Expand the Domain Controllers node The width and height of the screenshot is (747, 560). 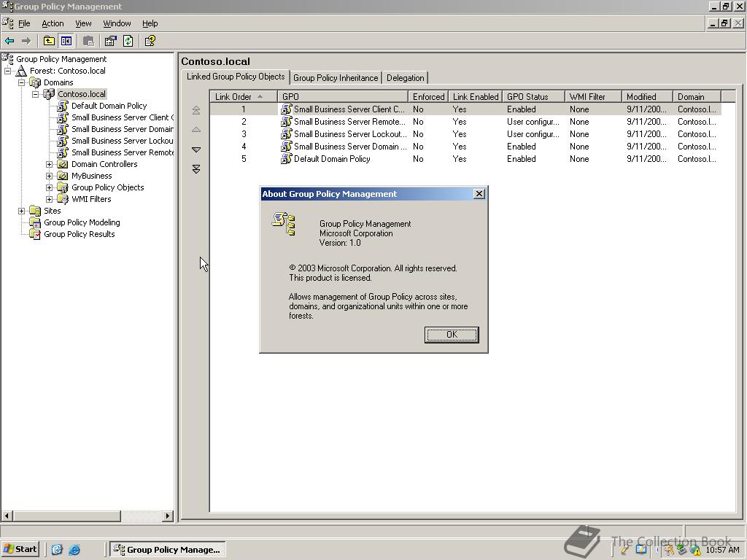click(49, 164)
